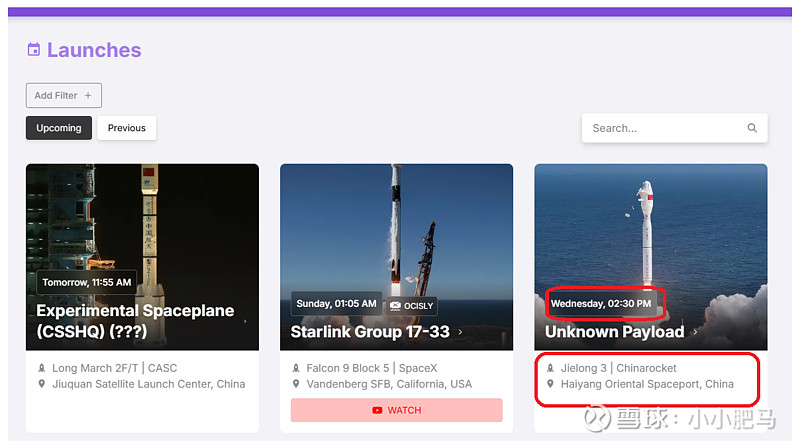The image size is (800, 444).
Task: Click the location pin beside Jiuquan Satellite Launch Center
Action: pos(42,384)
